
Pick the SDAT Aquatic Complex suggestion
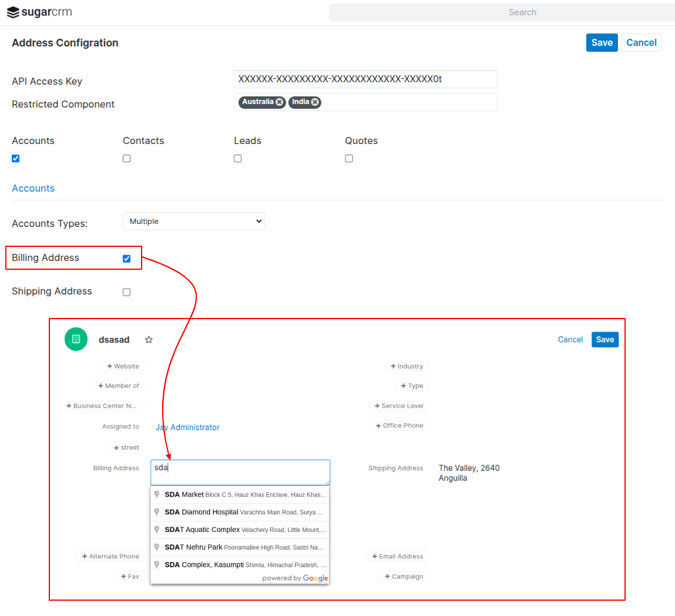tap(240, 530)
